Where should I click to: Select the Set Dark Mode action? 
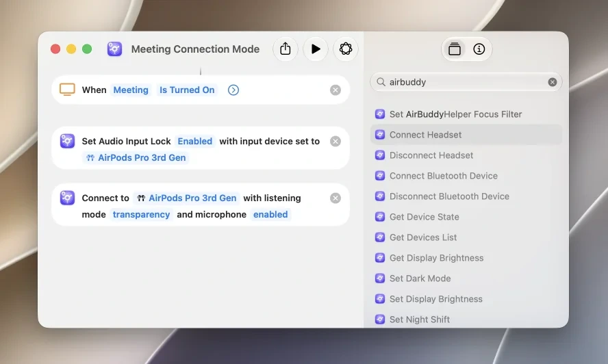[466, 278]
